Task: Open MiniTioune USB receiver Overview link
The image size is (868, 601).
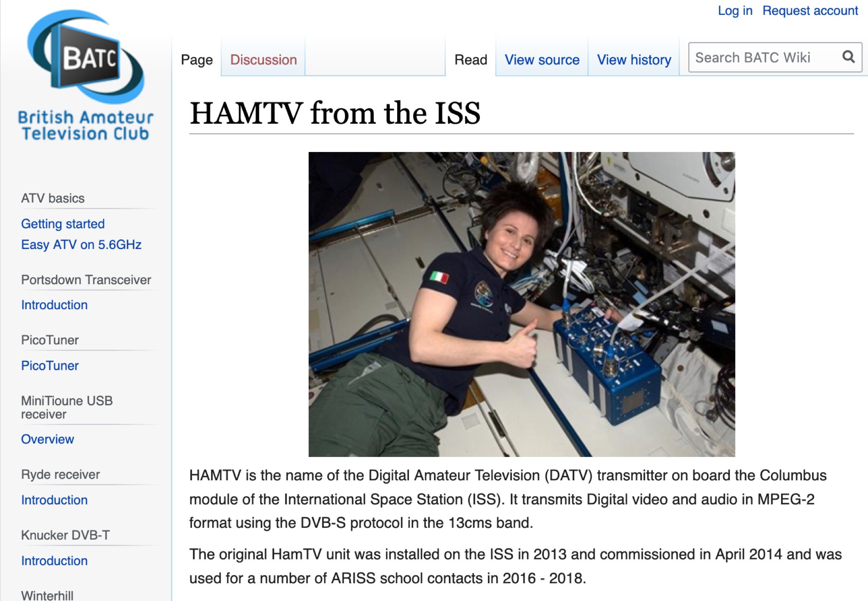Action: [47, 439]
